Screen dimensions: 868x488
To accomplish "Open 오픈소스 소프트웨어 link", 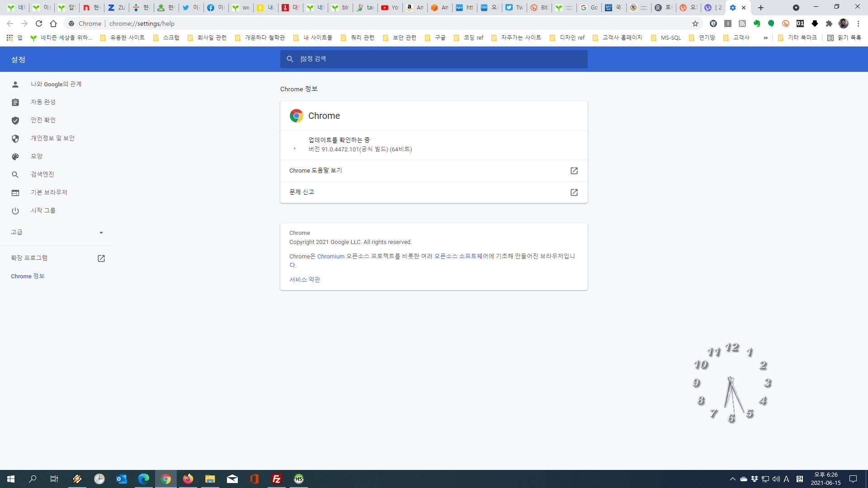I will 461,256.
